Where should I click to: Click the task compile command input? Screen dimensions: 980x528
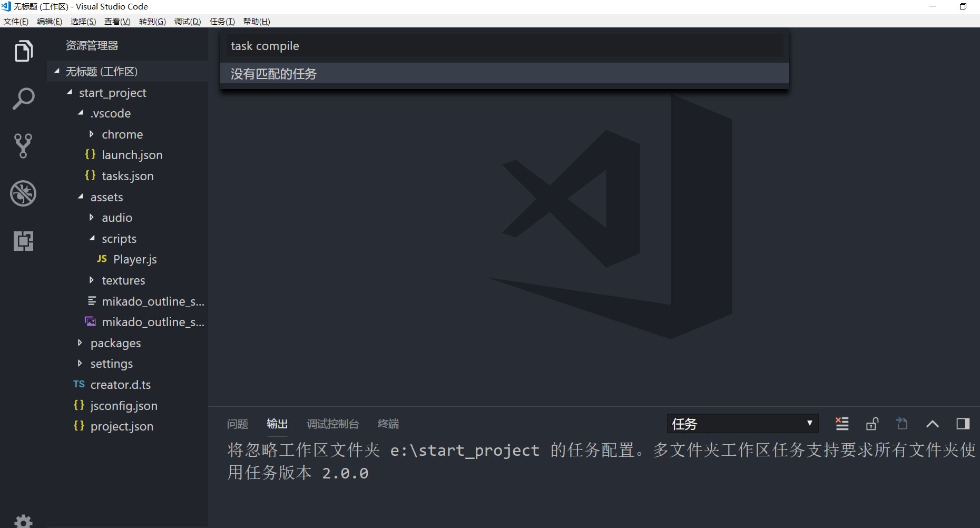point(504,46)
